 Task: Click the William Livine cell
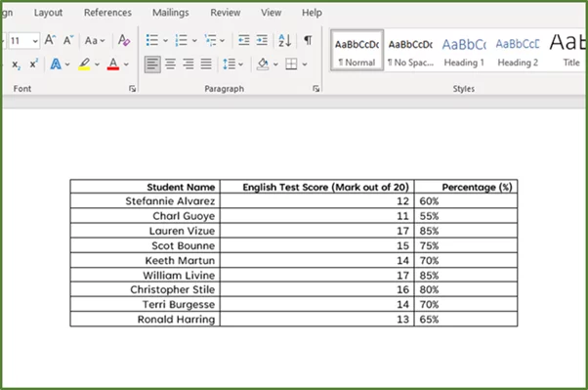coord(146,275)
